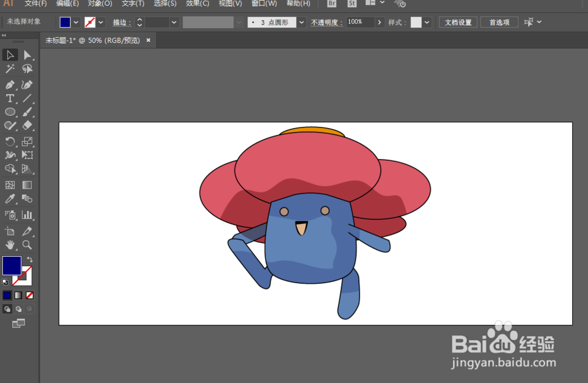Screen dimensions: 588x383
Task: Change the screen mode
Action: click(x=18, y=323)
